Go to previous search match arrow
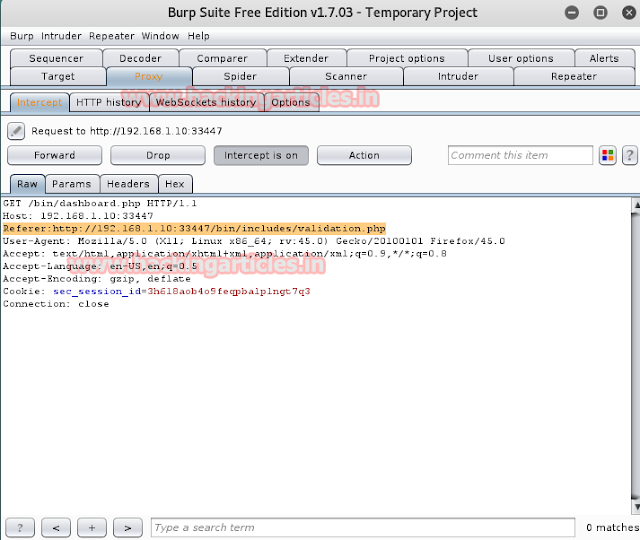640x540 pixels. tap(56, 528)
